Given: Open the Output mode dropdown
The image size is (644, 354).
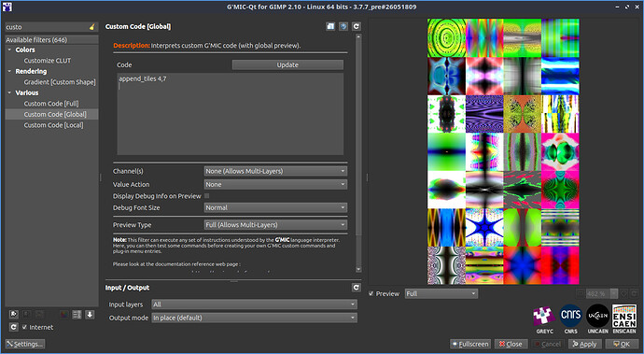Looking at the screenshot, I should (x=254, y=318).
